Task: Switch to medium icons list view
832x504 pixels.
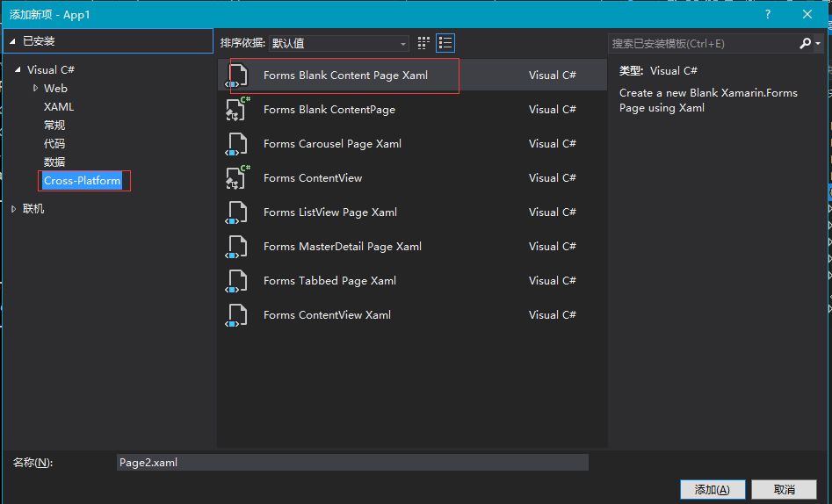Action: coord(445,43)
